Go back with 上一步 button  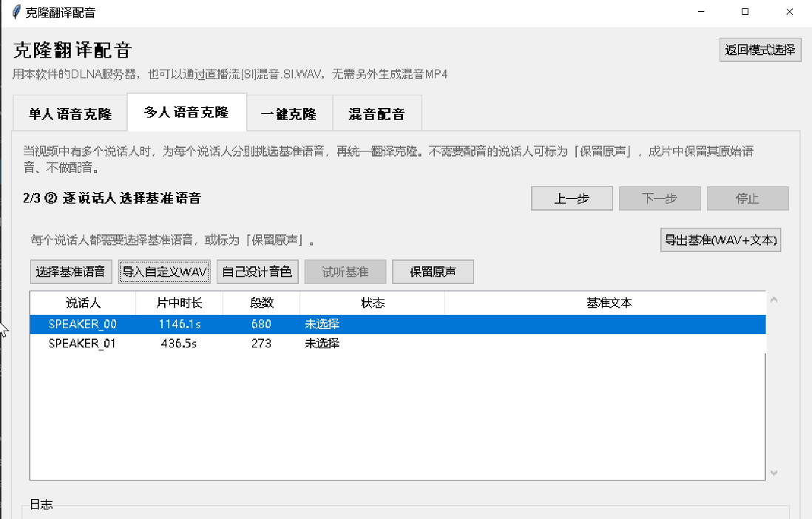(x=572, y=198)
